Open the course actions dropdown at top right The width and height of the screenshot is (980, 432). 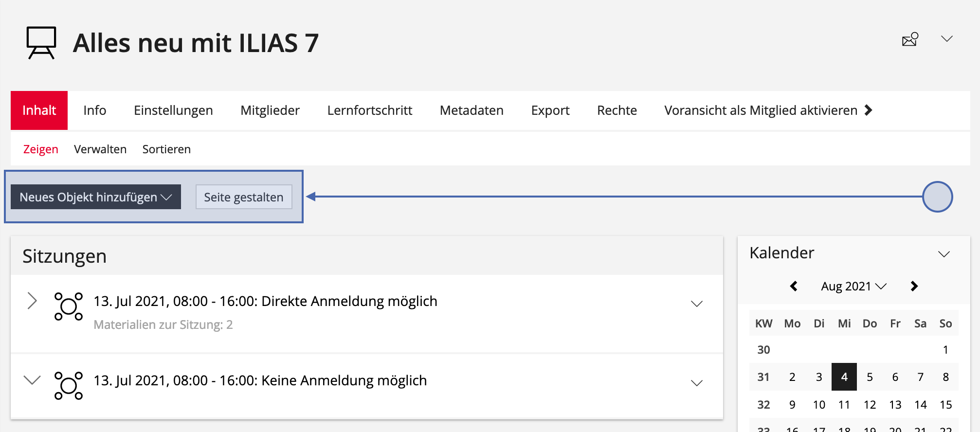pyautogui.click(x=946, y=39)
